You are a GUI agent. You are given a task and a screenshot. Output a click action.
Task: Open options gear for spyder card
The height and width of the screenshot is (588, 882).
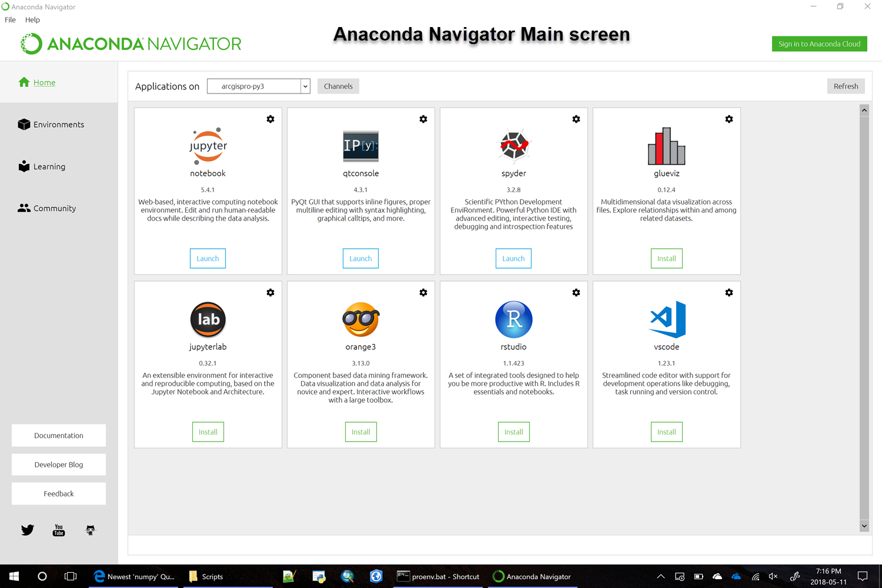(x=576, y=119)
